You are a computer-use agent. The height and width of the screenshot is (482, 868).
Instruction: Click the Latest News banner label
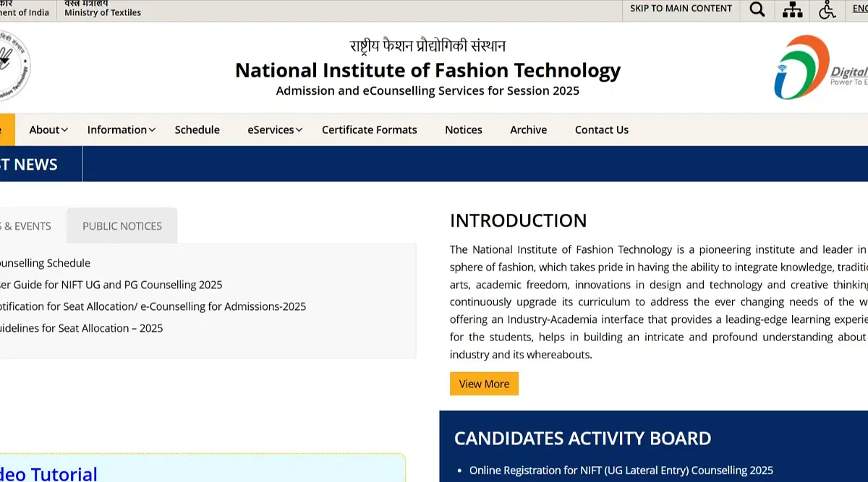[29, 164]
